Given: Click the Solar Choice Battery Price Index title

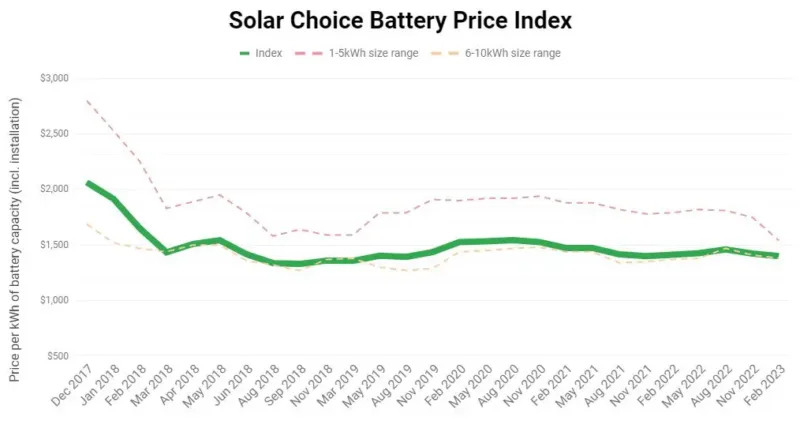Looking at the screenshot, I should point(400,20).
